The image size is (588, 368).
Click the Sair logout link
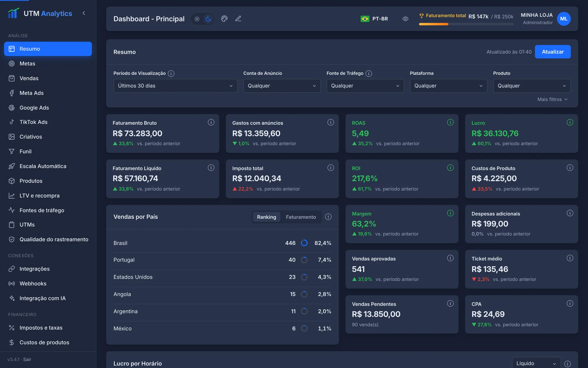coord(27,359)
